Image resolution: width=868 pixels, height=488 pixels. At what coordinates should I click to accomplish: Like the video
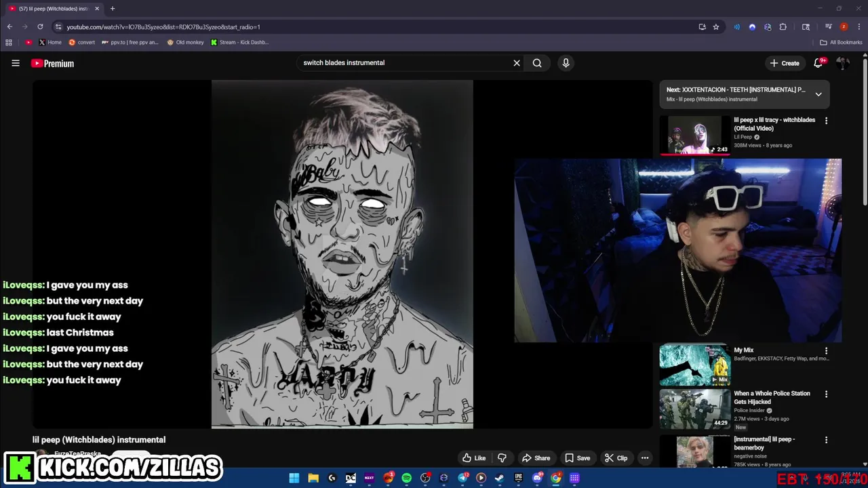(x=474, y=458)
